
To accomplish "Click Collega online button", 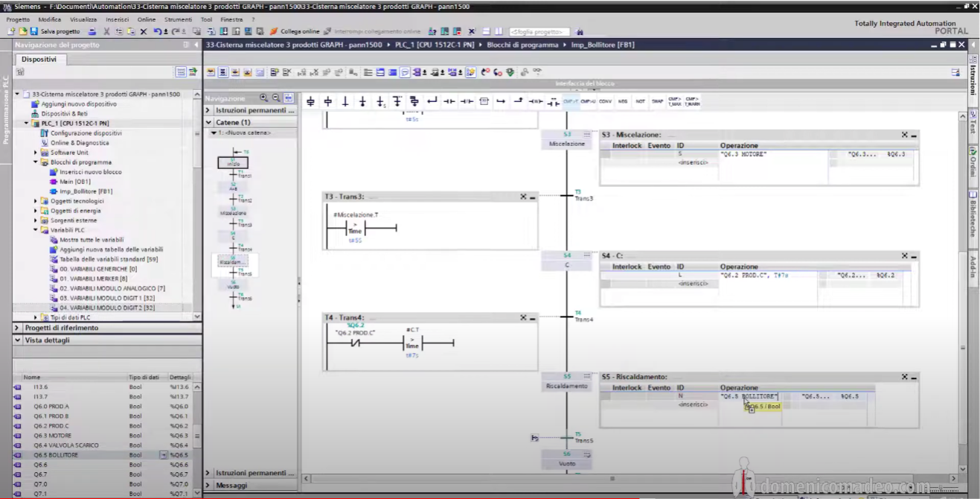I will [294, 31].
